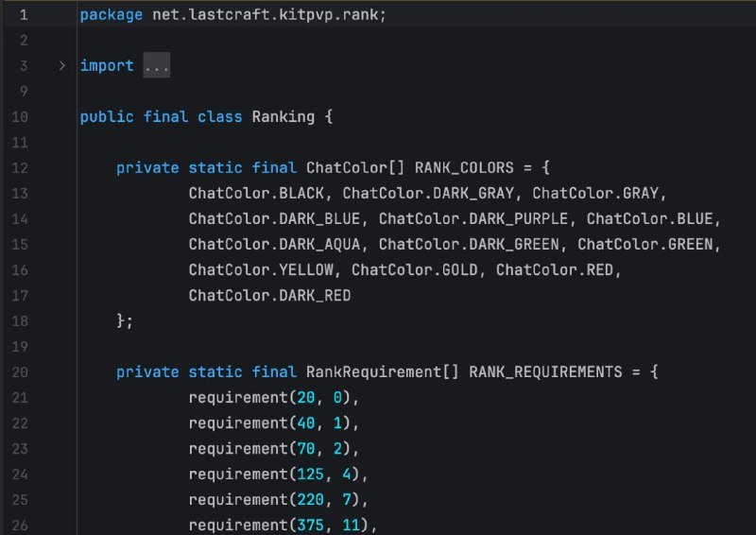Image resolution: width=756 pixels, height=535 pixels.
Task: Click line number 18 in gutter
Action: pos(19,321)
